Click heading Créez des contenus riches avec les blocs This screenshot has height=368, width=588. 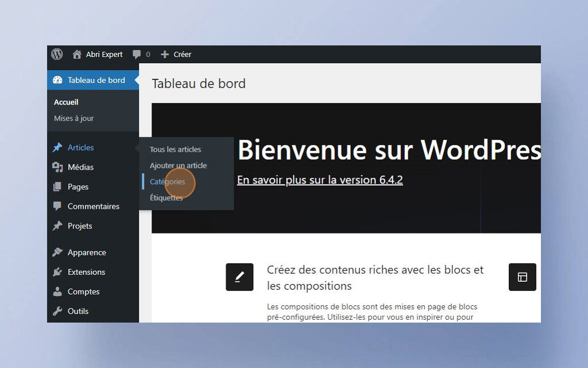(x=376, y=278)
